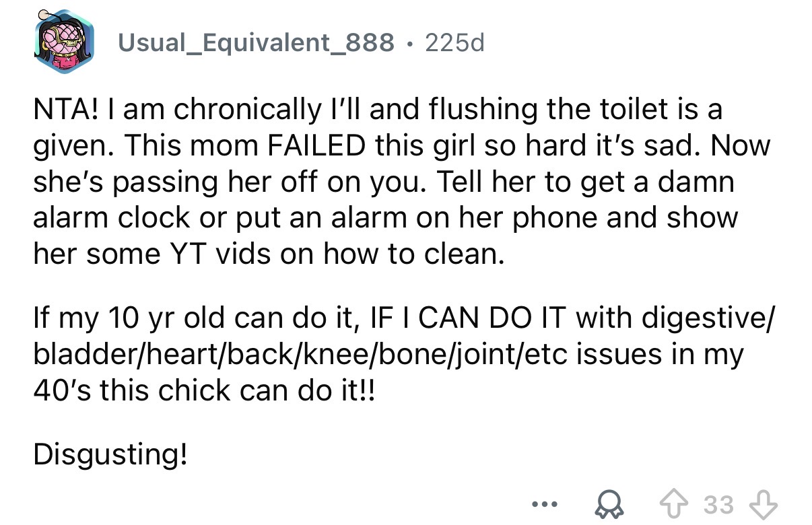Click the word "chronically" in first line
The height and width of the screenshot is (525, 812).
pos(241,108)
